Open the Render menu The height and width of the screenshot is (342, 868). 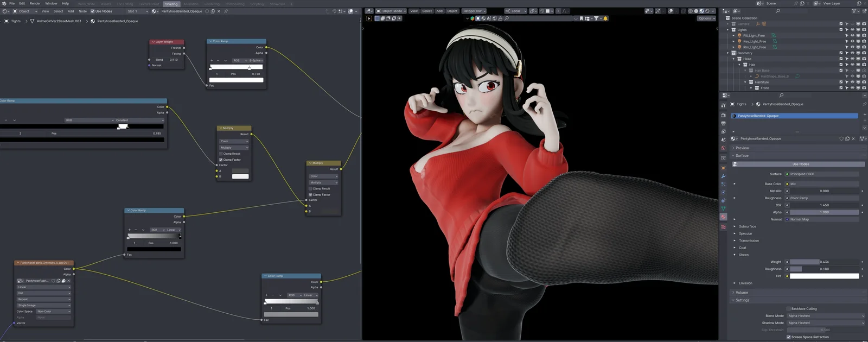click(35, 3)
